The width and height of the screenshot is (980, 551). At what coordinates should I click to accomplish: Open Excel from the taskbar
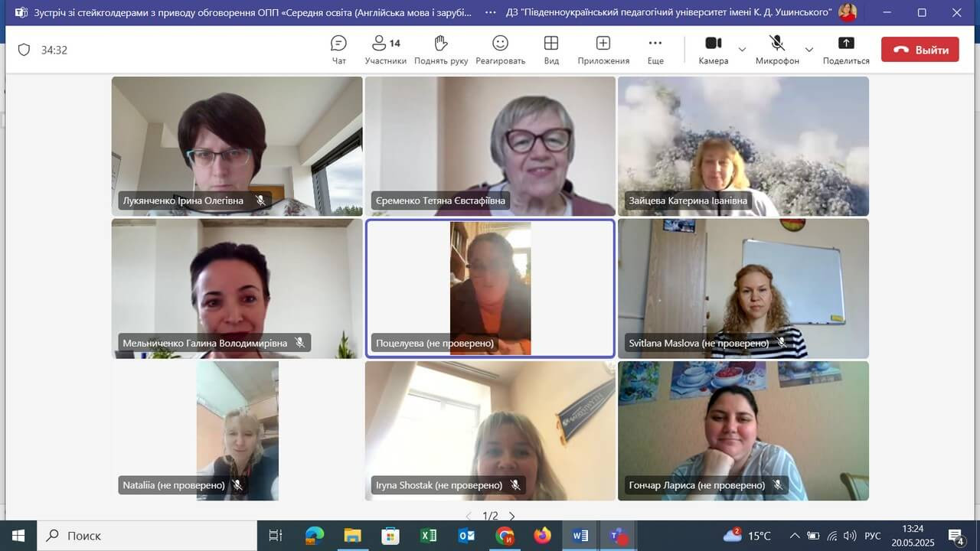429,536
